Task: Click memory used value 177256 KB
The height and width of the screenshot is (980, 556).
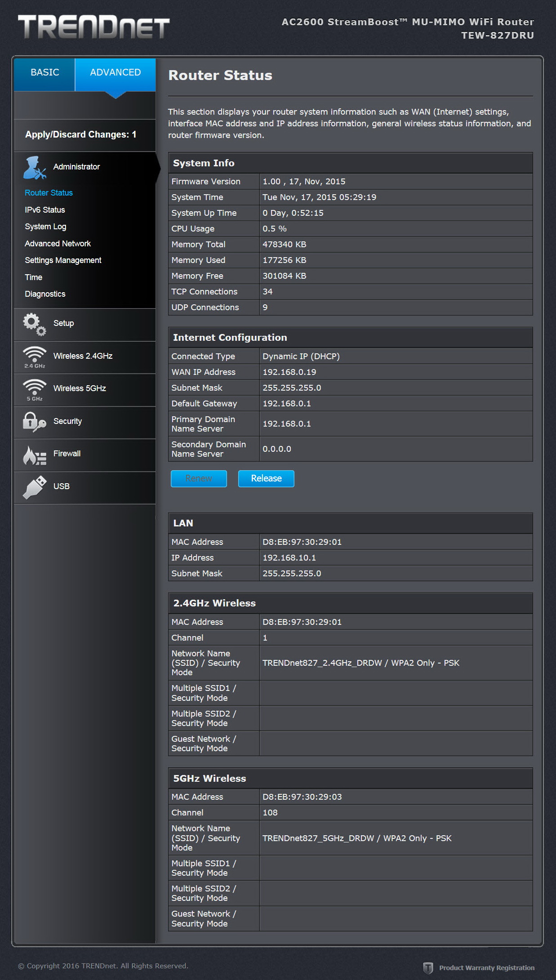Action: 285,260
